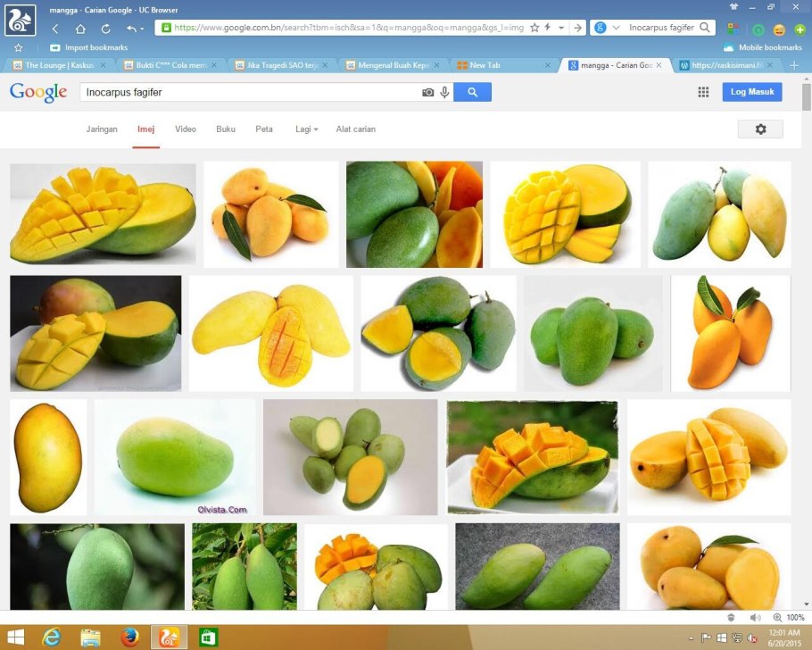The image size is (812, 650).
Task: Open the Olvista.Com green mango thumbnail
Action: [x=175, y=457]
